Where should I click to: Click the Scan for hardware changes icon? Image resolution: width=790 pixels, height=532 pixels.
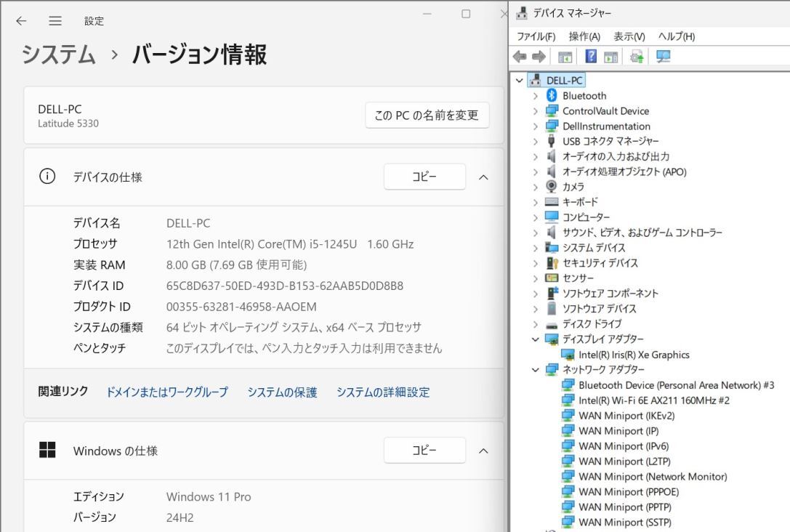[661, 57]
